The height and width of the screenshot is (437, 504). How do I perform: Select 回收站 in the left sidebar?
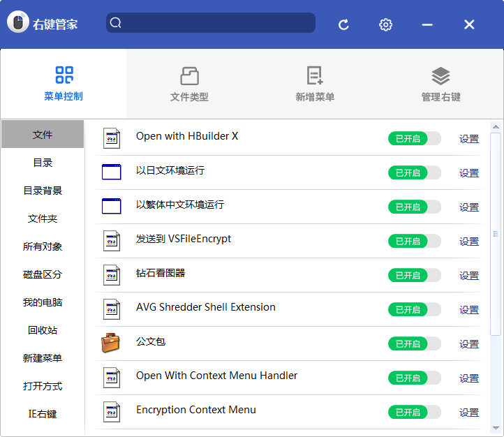click(x=43, y=330)
